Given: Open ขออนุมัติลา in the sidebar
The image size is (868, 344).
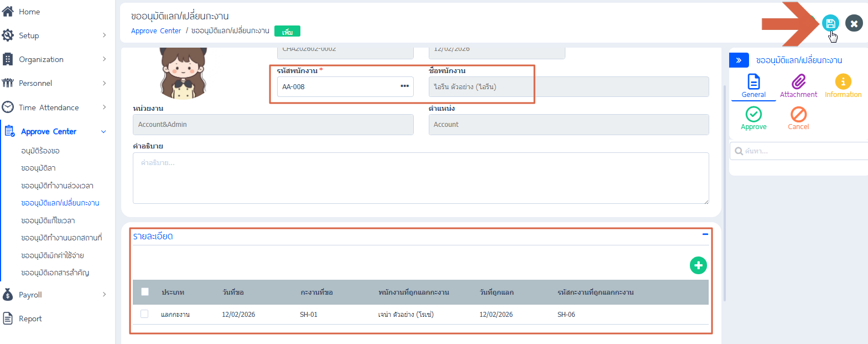Looking at the screenshot, I should coord(38,168).
